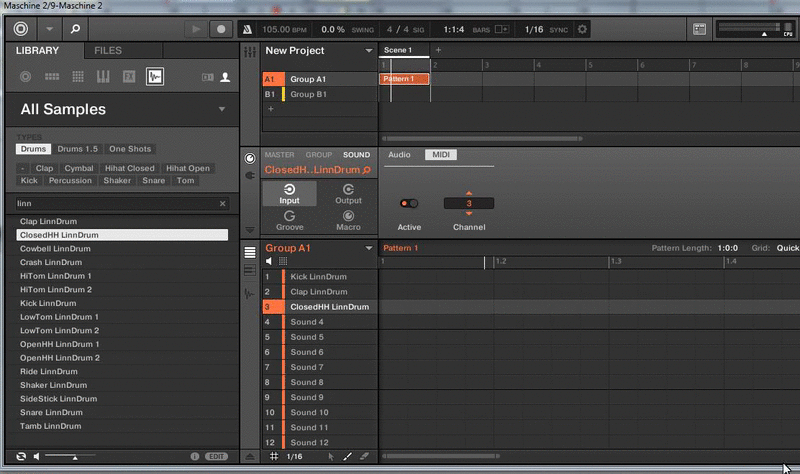Image resolution: width=800 pixels, height=474 pixels.
Task: Start playback with the play button
Action: [196, 29]
